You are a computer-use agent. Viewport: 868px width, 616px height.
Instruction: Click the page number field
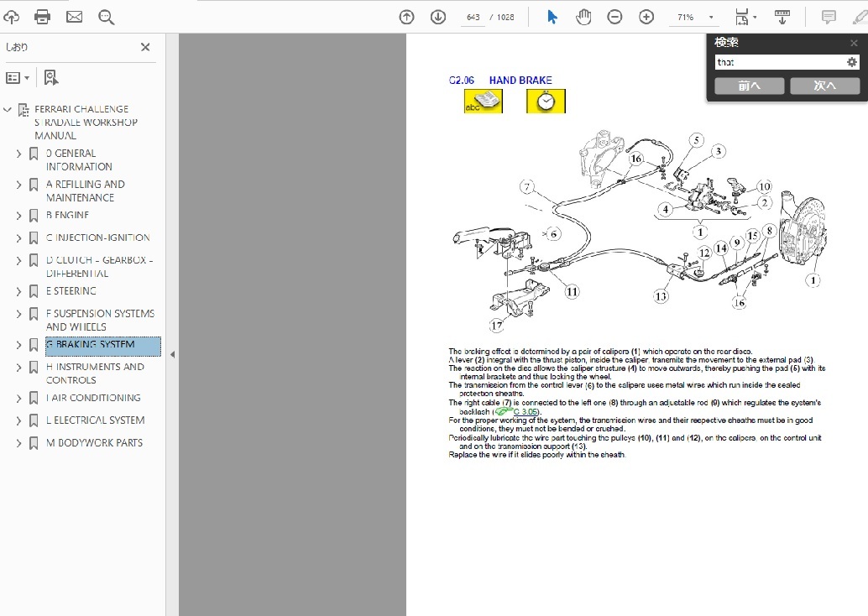473,17
